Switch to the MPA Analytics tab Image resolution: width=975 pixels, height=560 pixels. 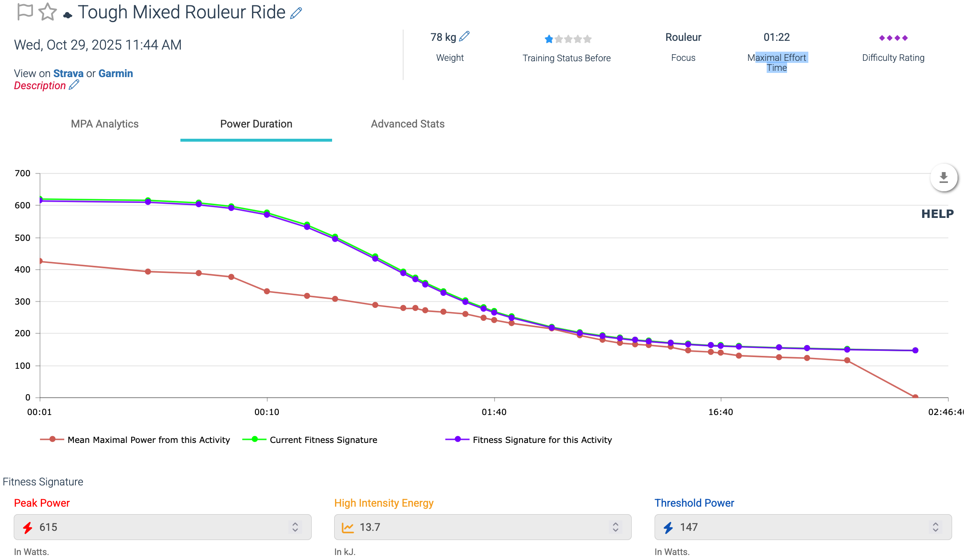(105, 124)
